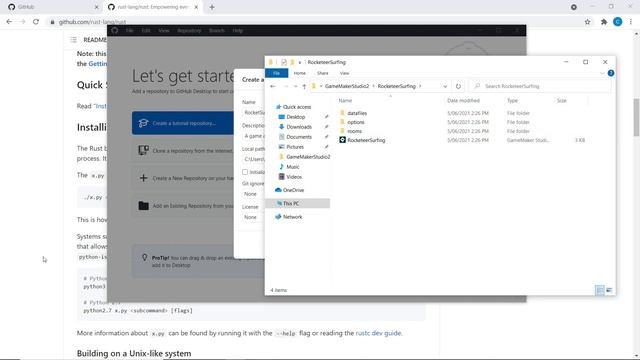640x360 pixels.
Task: Open Repository menu in GitHub Desktop
Action: coord(189,31)
